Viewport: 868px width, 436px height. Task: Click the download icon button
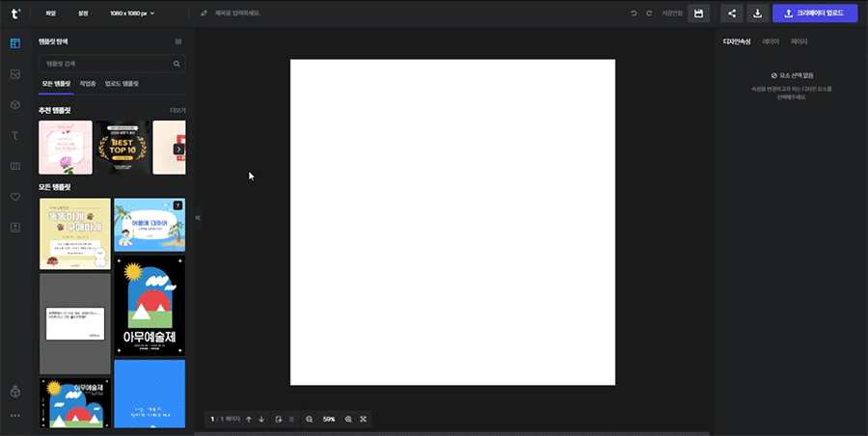click(757, 14)
